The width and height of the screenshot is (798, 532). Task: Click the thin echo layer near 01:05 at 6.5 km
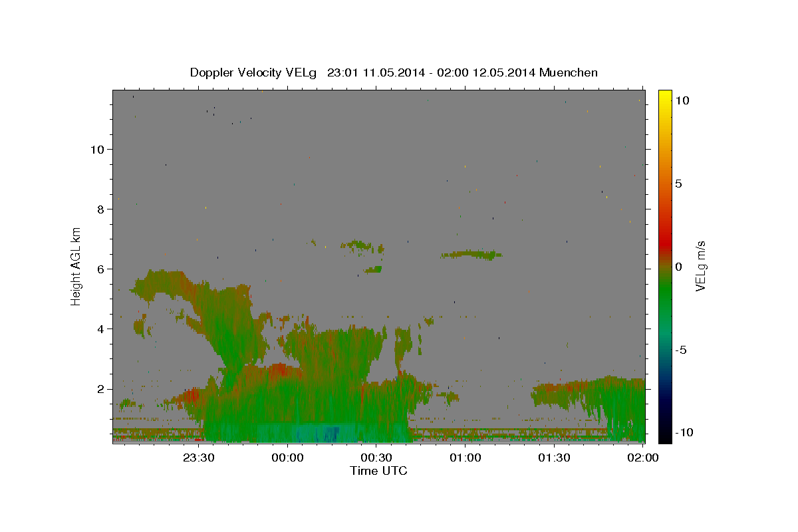471,254
